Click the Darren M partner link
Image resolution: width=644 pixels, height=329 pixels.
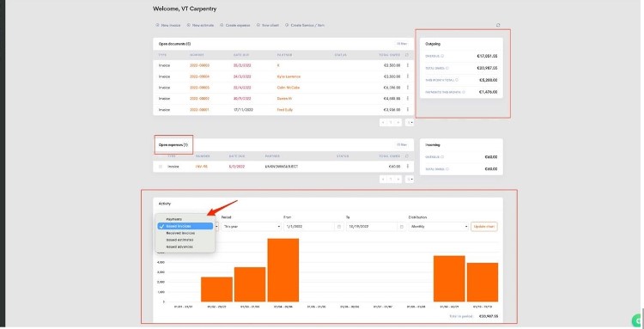point(284,99)
